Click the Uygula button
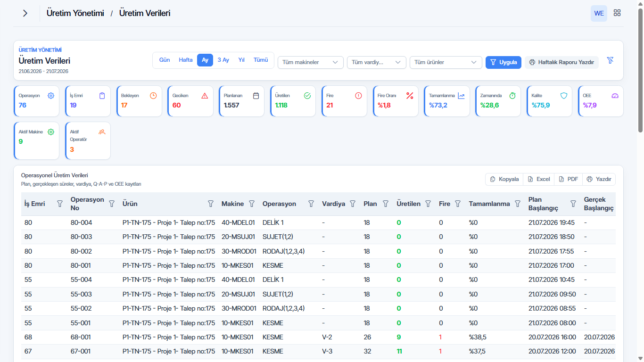 point(504,62)
